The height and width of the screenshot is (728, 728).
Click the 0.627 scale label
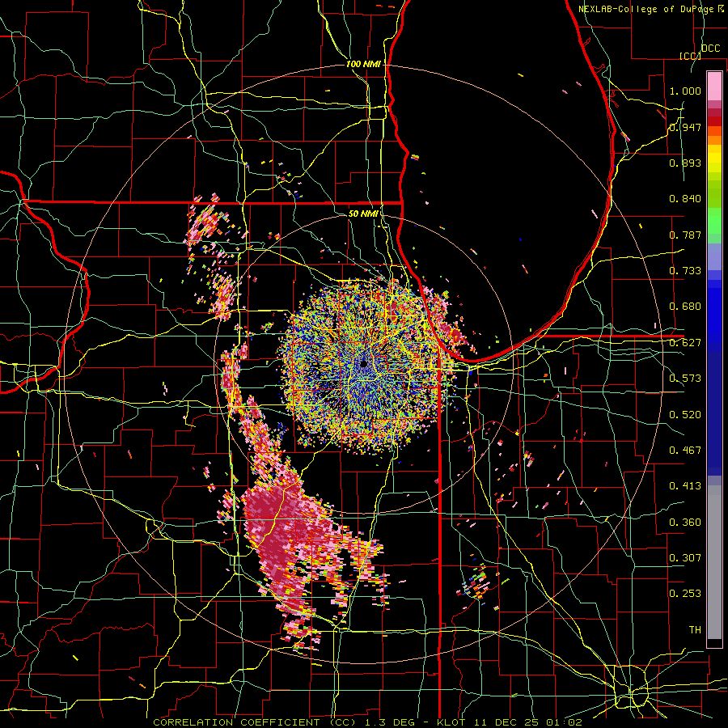tap(685, 343)
